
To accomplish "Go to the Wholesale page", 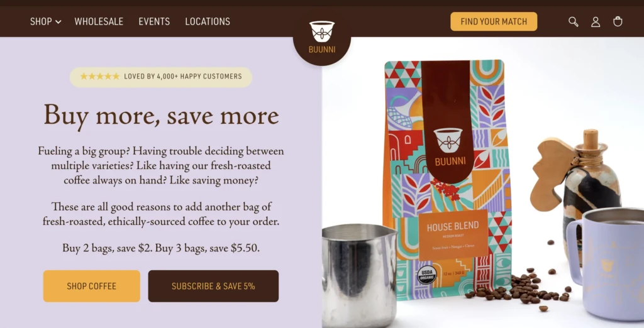I will point(99,21).
